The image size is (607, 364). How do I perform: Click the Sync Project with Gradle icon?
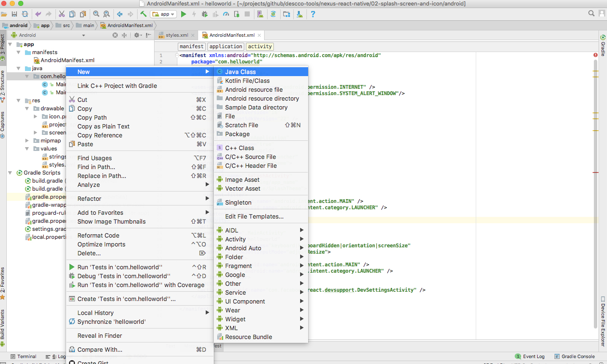(x=273, y=14)
